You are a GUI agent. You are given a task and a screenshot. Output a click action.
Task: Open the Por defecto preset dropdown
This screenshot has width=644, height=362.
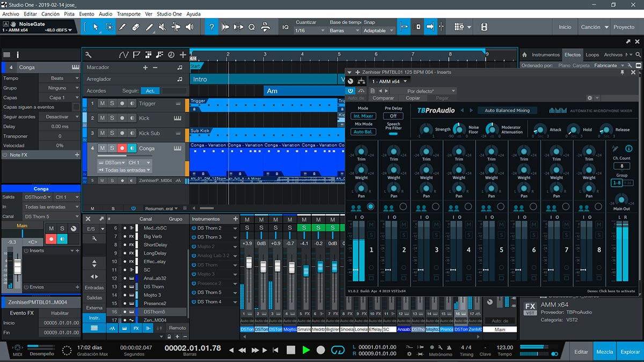(x=423, y=91)
